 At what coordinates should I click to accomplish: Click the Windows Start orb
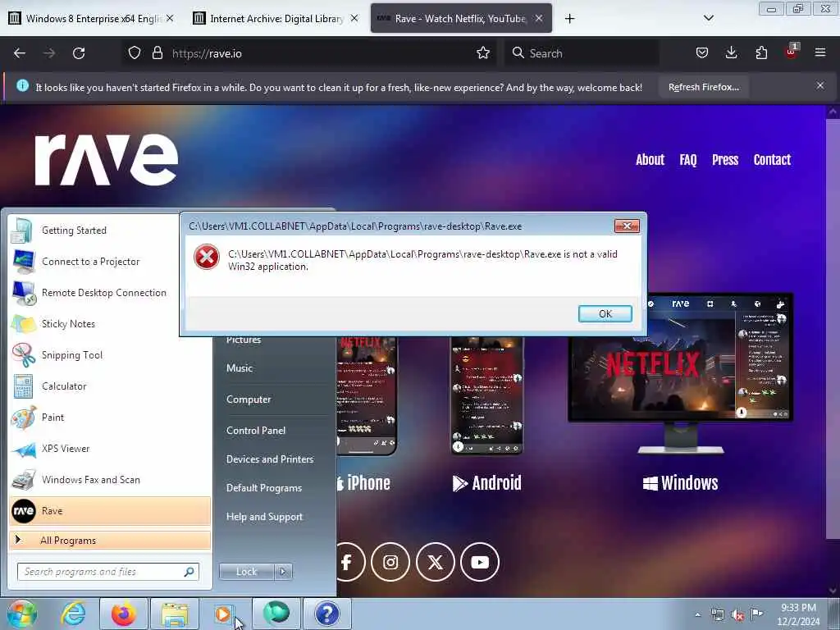coord(22,614)
